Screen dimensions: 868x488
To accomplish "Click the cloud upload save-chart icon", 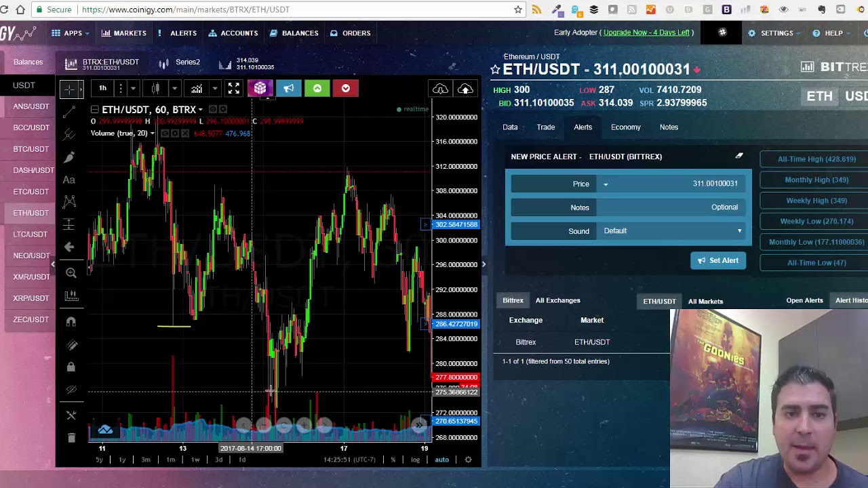I will [465, 89].
